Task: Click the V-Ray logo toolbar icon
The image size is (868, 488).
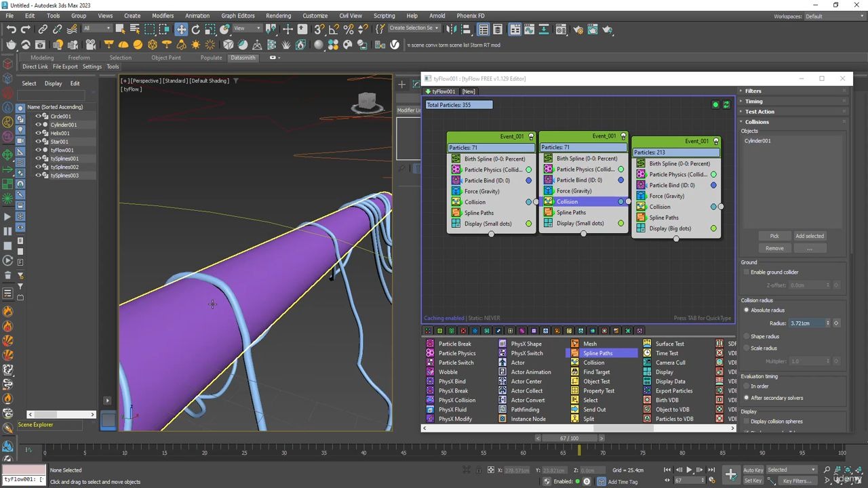Action: pyautogui.click(x=395, y=45)
